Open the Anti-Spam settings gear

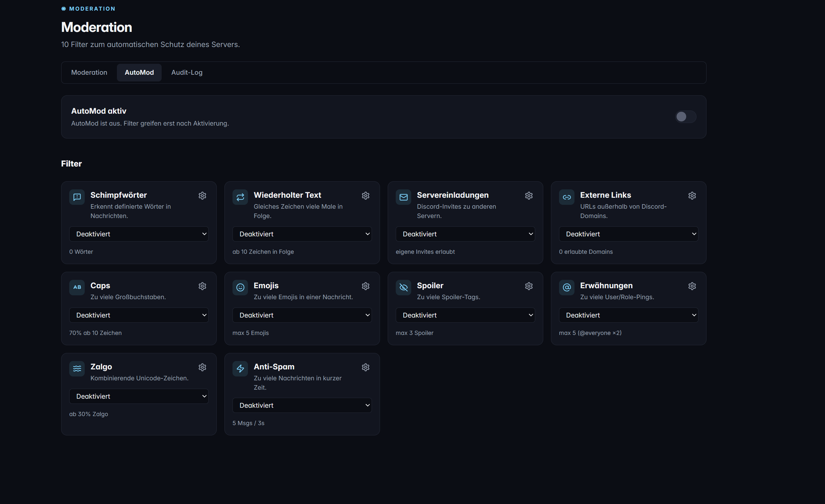365,367
